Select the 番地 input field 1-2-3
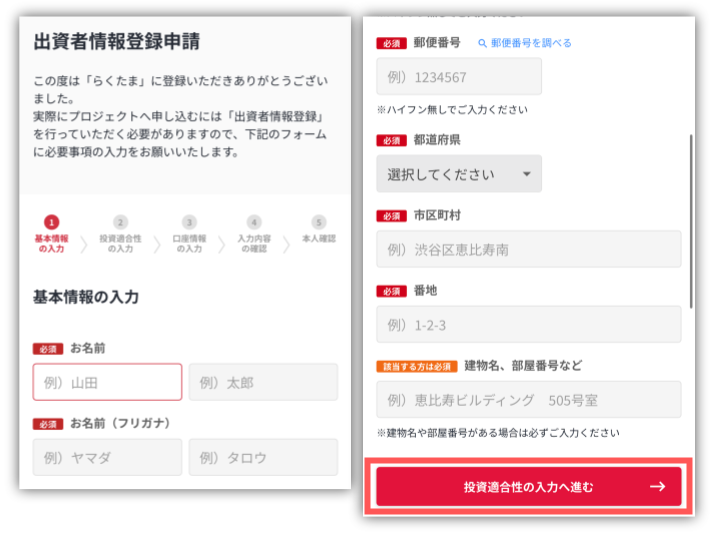Screen dimensions: 717x533 point(528,325)
